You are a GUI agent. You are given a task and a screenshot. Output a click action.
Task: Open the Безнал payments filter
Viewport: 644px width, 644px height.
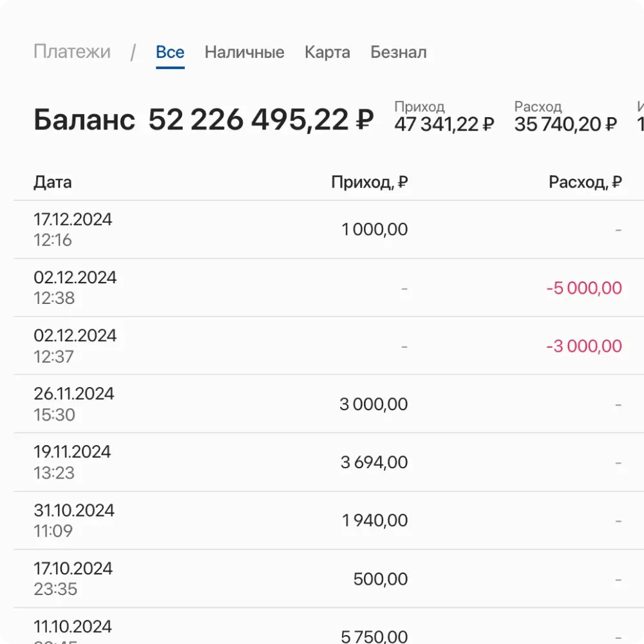tap(399, 52)
